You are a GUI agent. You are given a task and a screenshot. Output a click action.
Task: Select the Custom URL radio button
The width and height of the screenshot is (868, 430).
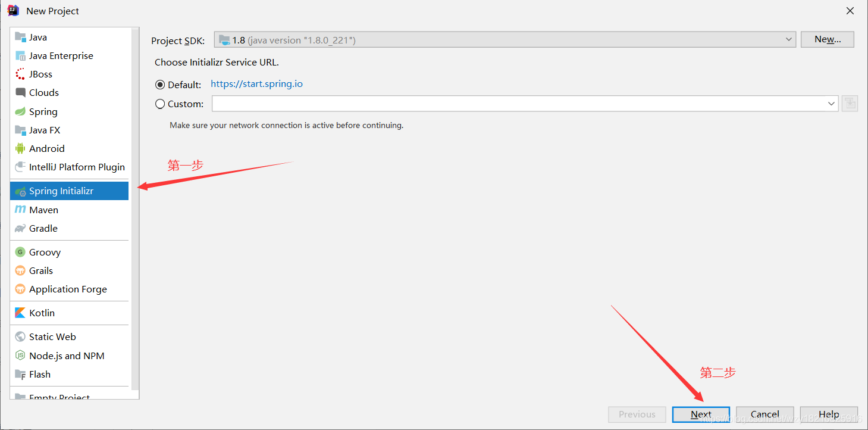click(x=159, y=104)
